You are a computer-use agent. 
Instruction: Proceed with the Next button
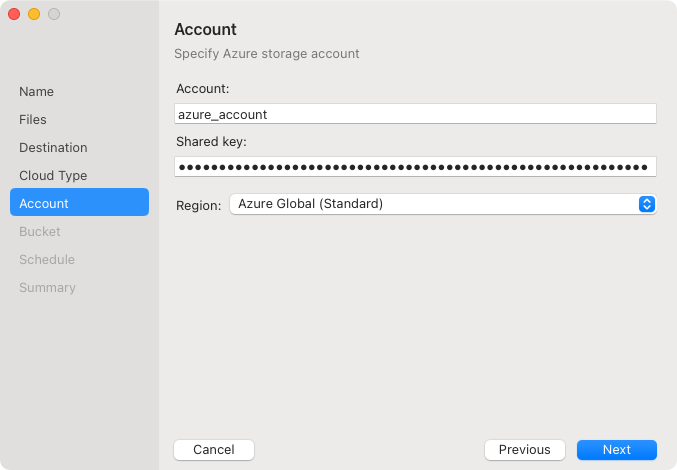617,449
